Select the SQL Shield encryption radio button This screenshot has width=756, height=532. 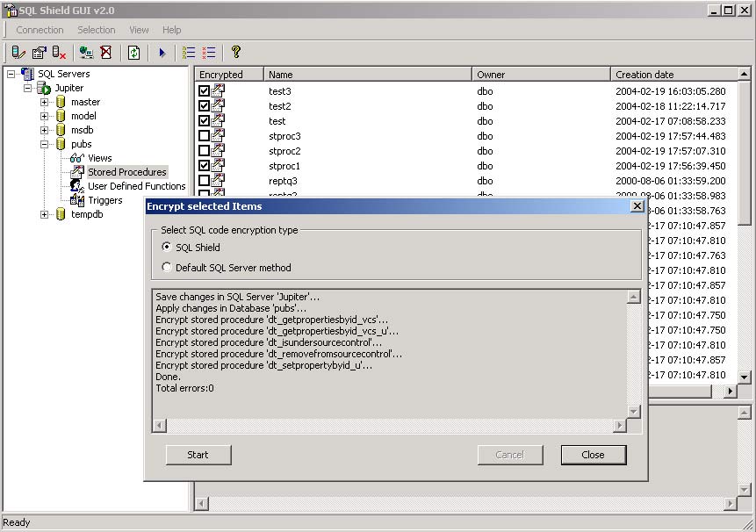coord(167,248)
